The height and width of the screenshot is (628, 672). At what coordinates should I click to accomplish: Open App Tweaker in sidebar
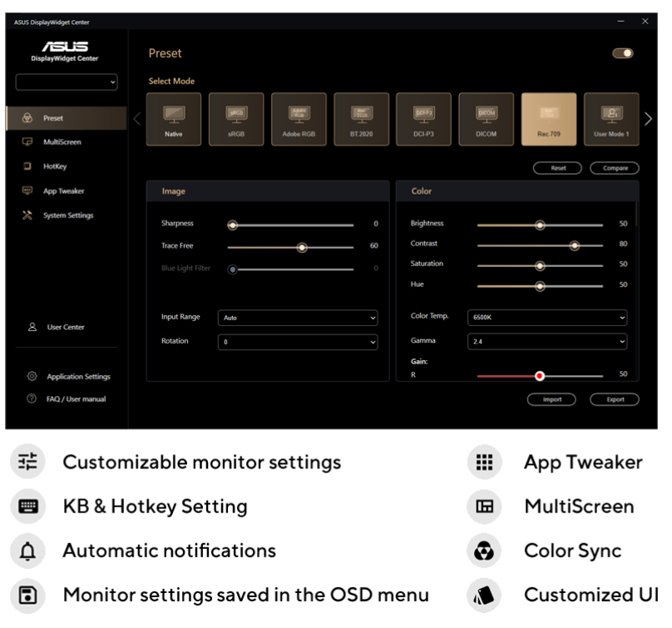[63, 191]
